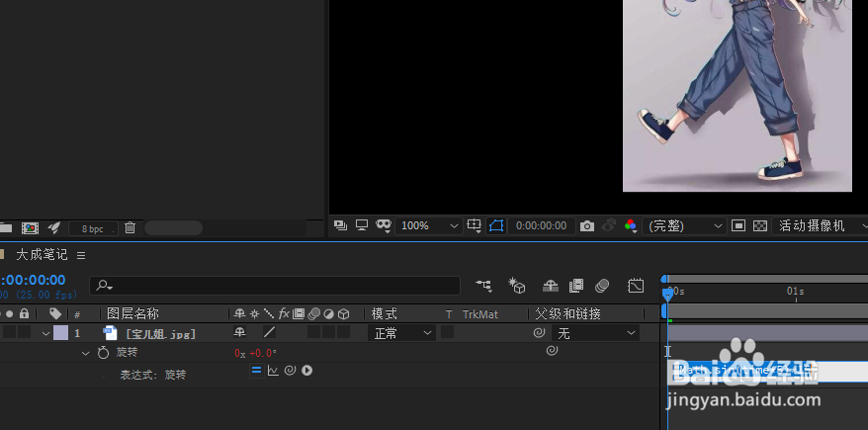Open the Graph Editor
Image resolution: width=868 pixels, height=430 pixels.
[636, 286]
